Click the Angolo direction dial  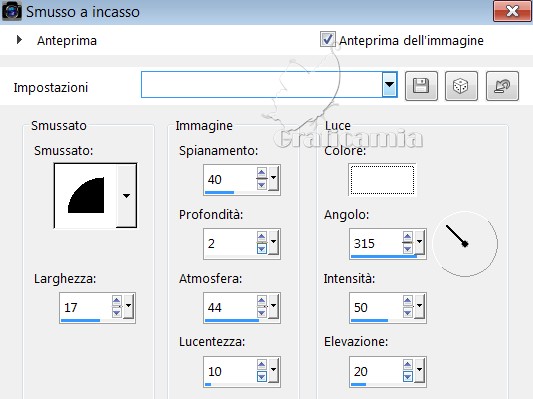coord(465,244)
